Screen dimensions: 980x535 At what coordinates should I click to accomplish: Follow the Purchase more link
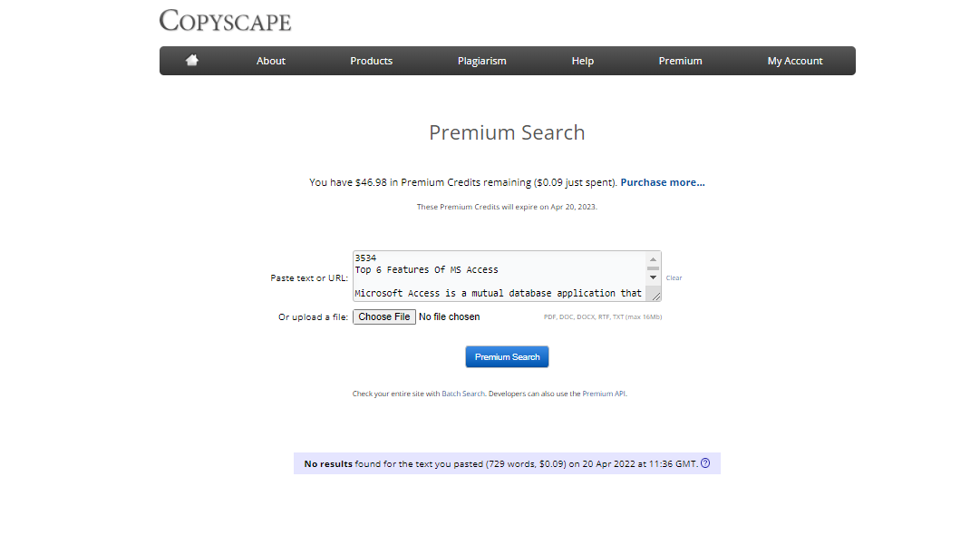click(663, 182)
